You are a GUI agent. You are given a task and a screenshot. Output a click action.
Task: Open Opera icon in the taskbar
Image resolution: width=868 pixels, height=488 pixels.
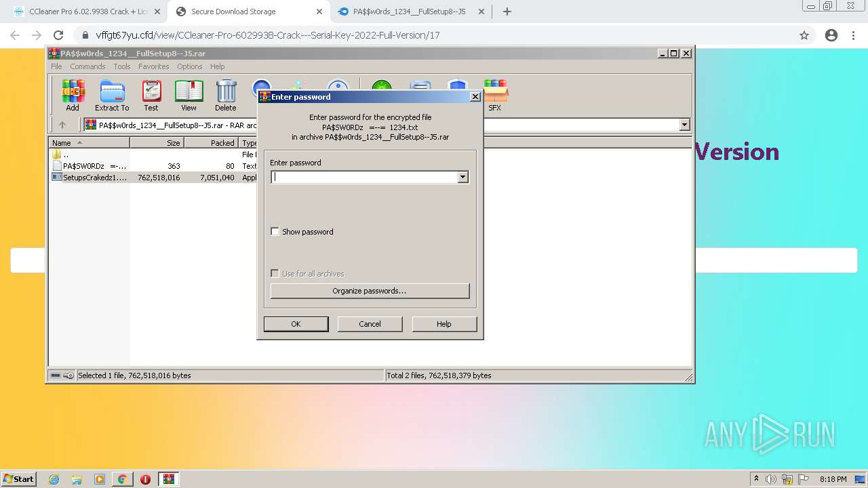[145, 479]
